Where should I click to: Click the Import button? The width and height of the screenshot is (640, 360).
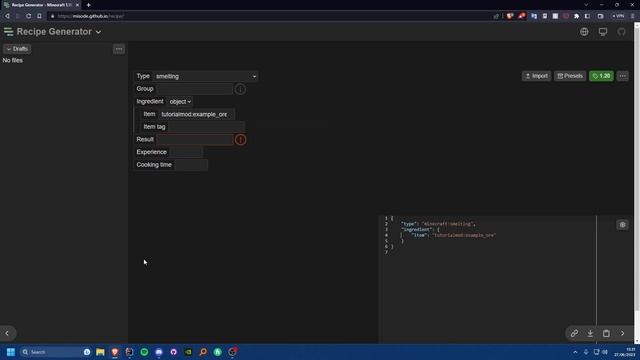click(536, 76)
